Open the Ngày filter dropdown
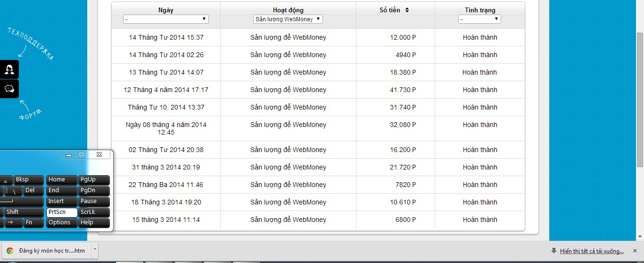 tap(166, 19)
